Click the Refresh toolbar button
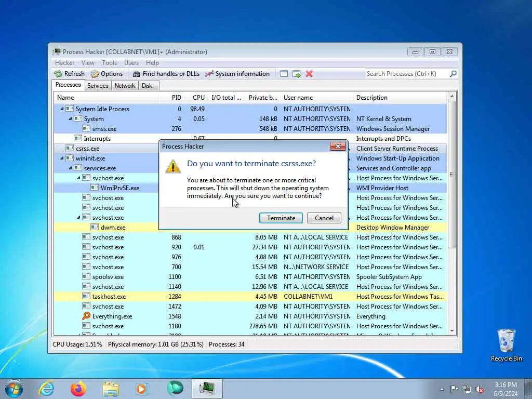The width and height of the screenshot is (532, 399). [x=70, y=74]
